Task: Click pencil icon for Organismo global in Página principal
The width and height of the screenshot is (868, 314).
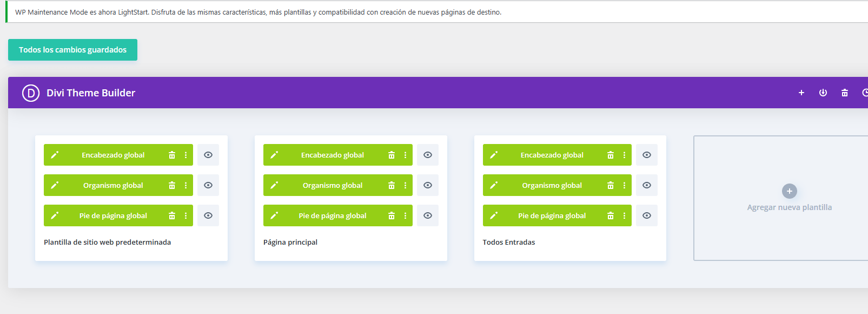Action: click(x=274, y=185)
